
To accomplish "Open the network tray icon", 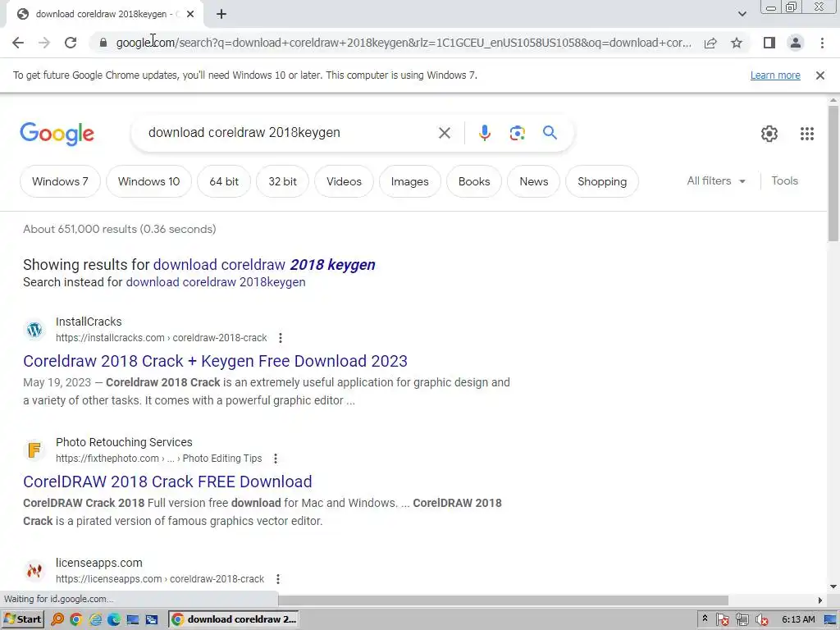I will (742, 620).
